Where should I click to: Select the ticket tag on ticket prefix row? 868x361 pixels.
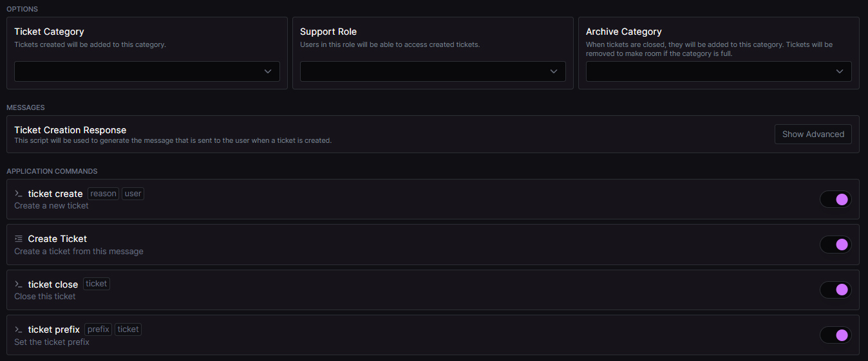[128, 329]
